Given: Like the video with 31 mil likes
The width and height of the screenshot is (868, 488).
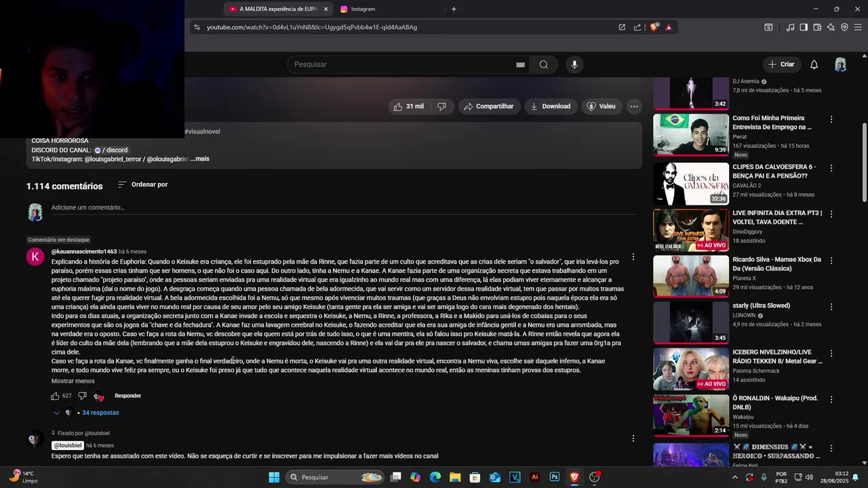Looking at the screenshot, I should tap(409, 106).
